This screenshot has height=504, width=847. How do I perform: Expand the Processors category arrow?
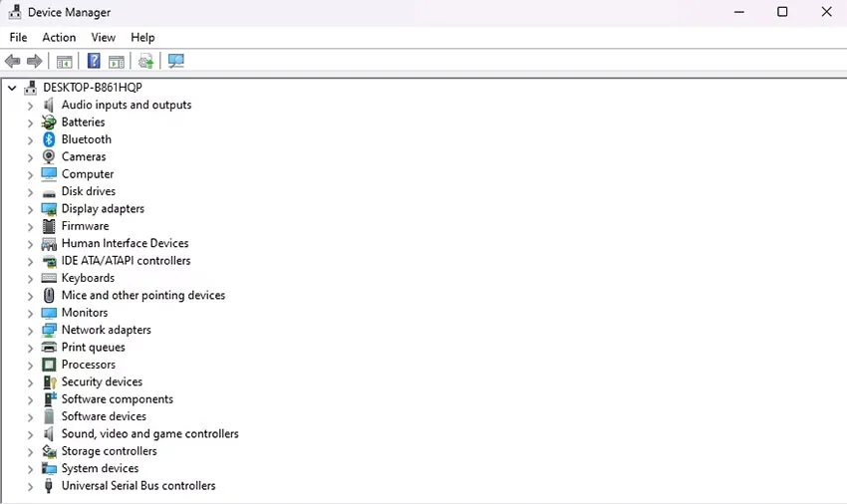(30, 366)
